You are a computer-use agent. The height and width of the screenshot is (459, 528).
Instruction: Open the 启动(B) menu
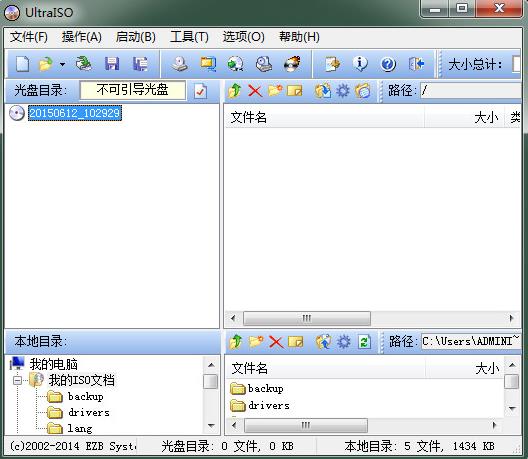tap(135, 37)
